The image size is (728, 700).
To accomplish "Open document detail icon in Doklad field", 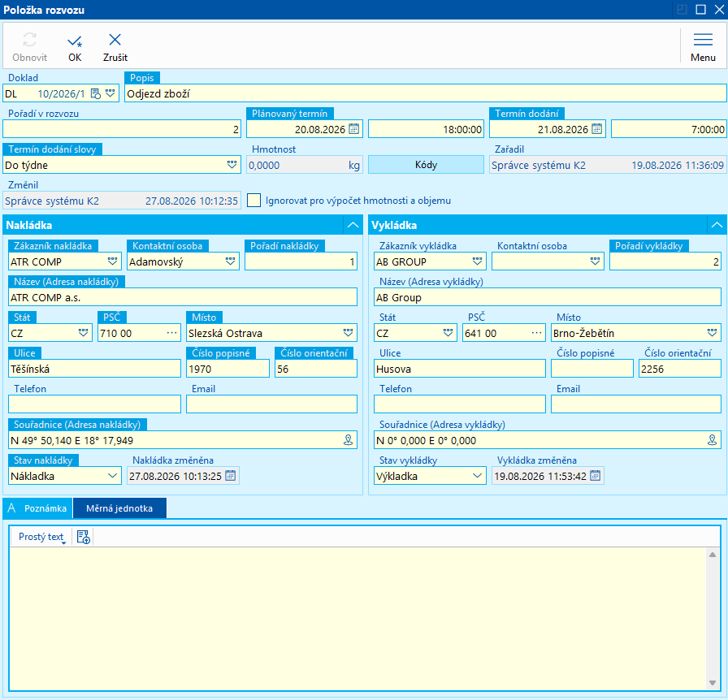I will pos(96,93).
